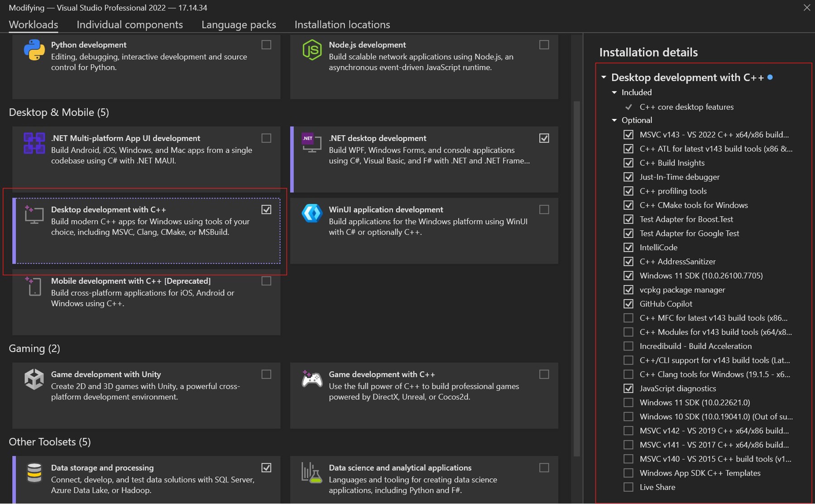The width and height of the screenshot is (815, 504).
Task: Enable .NET Multi-platform App UI development workload
Action: 266,138
